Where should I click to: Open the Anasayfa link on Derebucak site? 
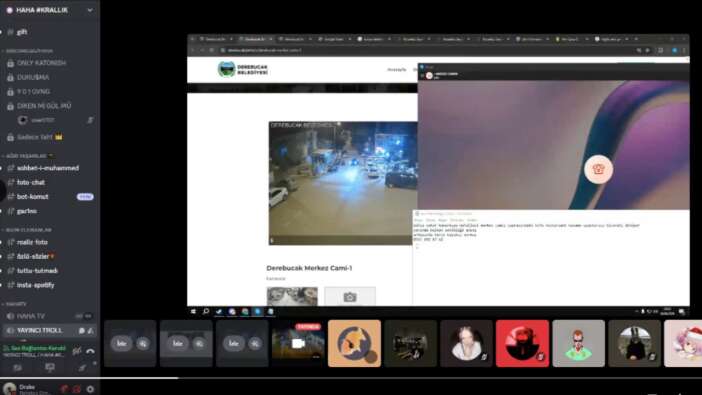(397, 70)
